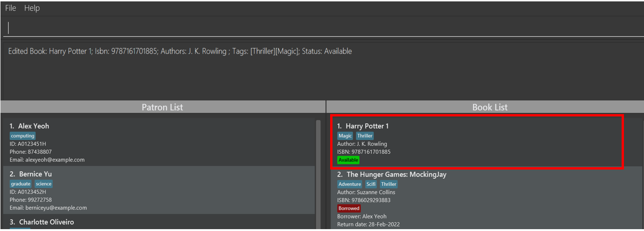Click the result message display area

[x=322, y=69]
